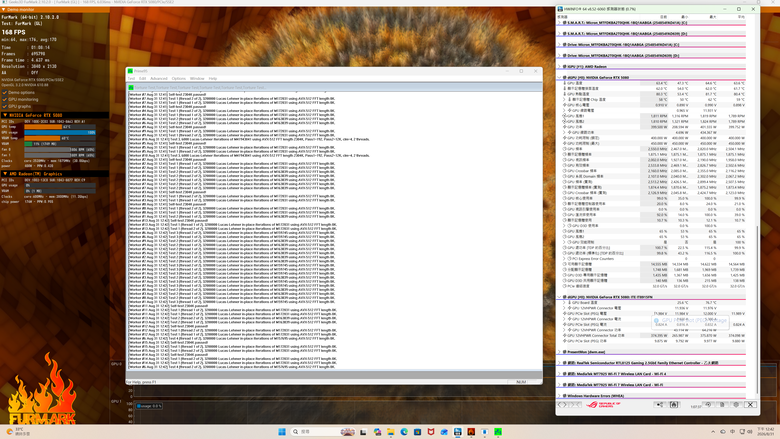Open Task View on taskbar
The width and height of the screenshot is (780, 439).
point(363,432)
